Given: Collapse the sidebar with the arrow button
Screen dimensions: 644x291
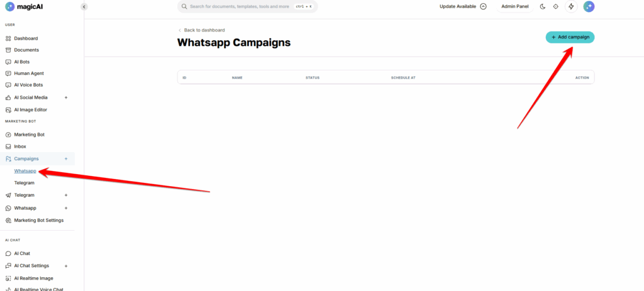Looking at the screenshot, I should [84, 6].
